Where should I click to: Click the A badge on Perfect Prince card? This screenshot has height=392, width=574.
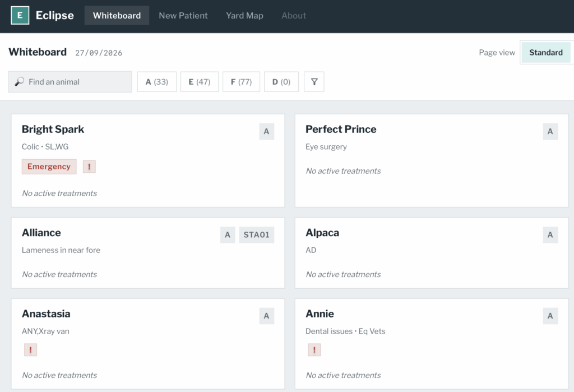[x=550, y=132]
